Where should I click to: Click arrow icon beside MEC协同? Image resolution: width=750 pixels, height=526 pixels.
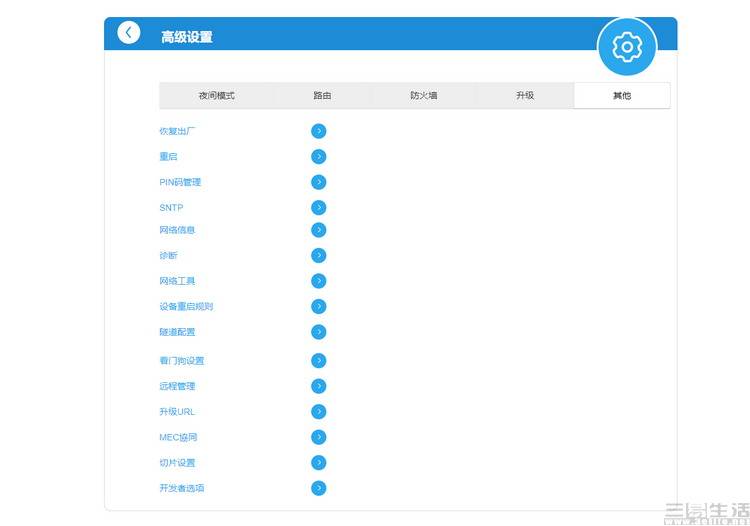pos(319,437)
